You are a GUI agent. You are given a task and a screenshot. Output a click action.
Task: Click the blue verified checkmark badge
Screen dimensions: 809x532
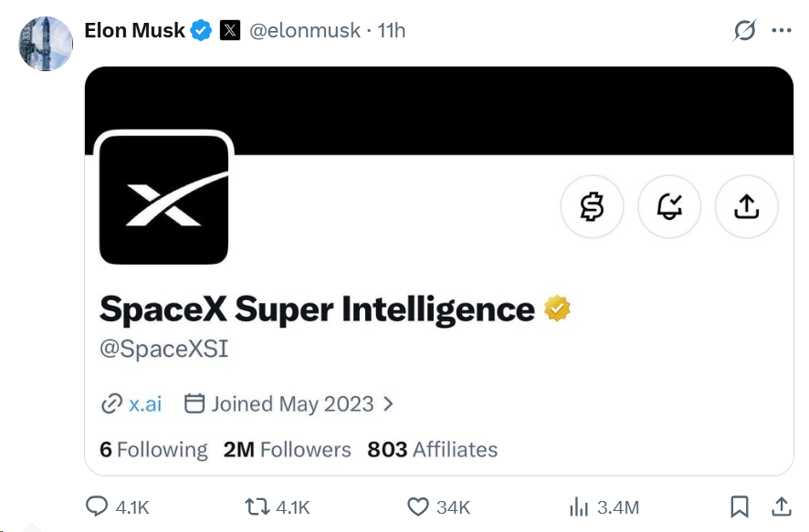[201, 30]
